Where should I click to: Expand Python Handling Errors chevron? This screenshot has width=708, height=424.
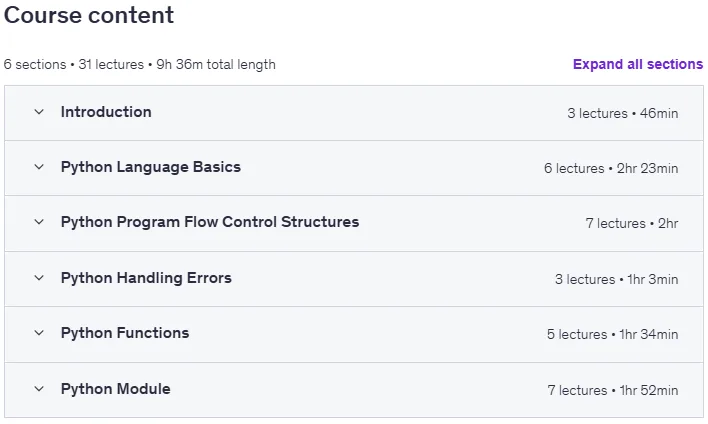coord(39,278)
